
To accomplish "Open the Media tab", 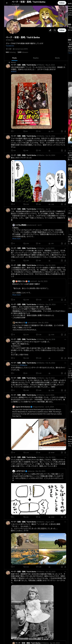I will pyautogui.click(x=57, y=58).
